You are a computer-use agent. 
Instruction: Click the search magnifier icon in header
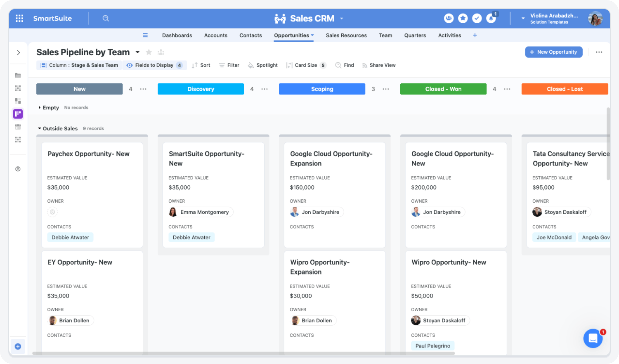[x=106, y=18]
